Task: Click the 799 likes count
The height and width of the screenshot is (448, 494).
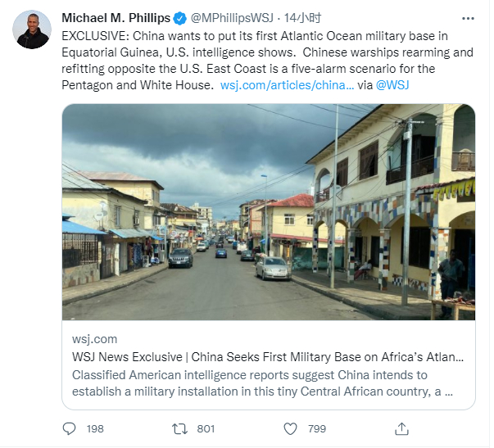Action: click(x=316, y=428)
